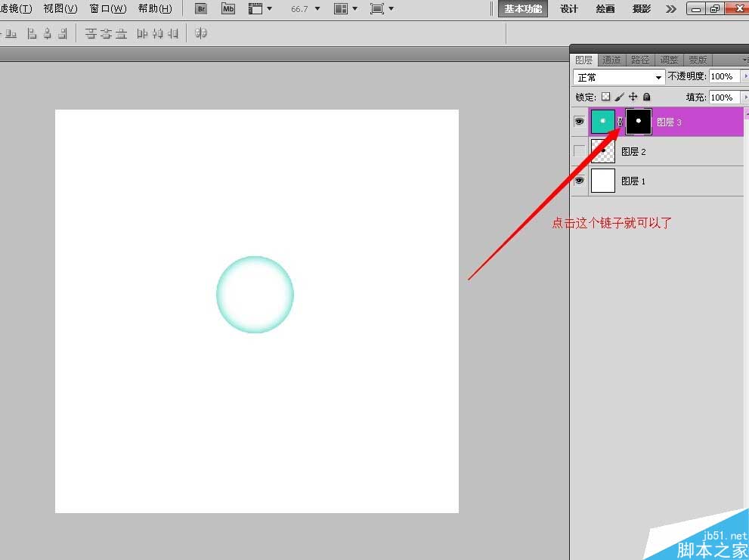749x560 pixels.
Task: Select the 设计 workspace button
Action: click(569, 8)
